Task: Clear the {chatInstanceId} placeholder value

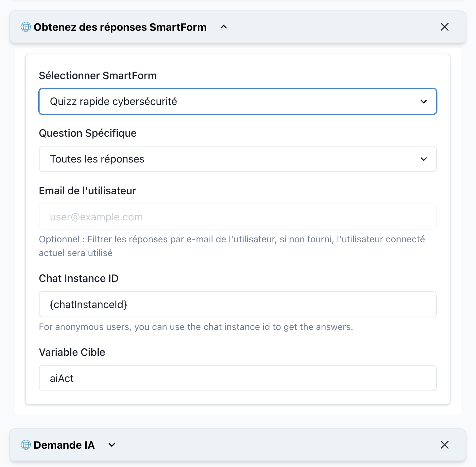Action: point(238,304)
